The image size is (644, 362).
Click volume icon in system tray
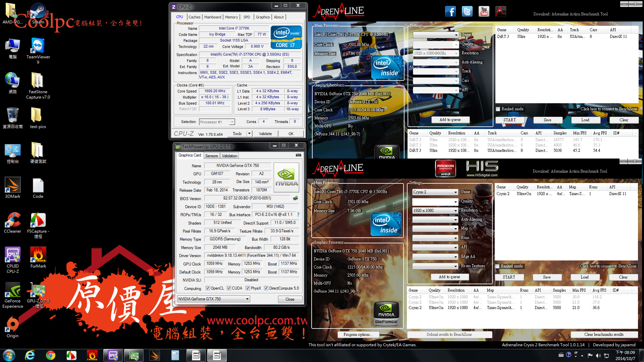tap(598, 355)
